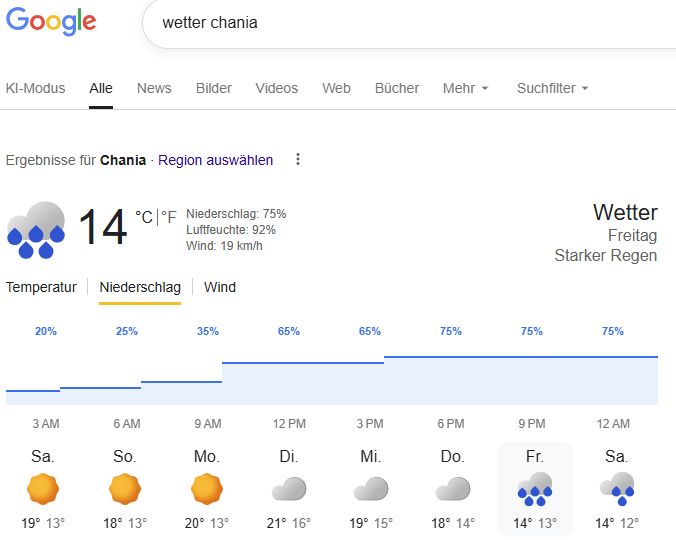Click the Google logo

[51, 22]
